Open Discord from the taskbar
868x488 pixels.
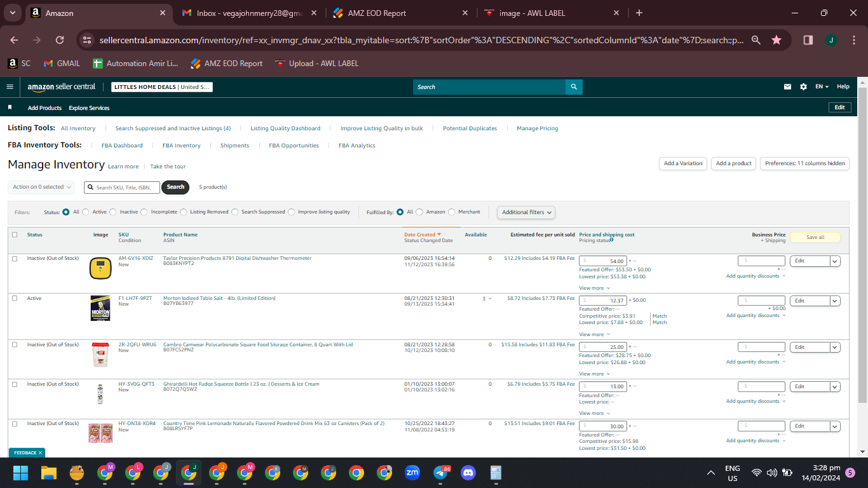(x=468, y=473)
